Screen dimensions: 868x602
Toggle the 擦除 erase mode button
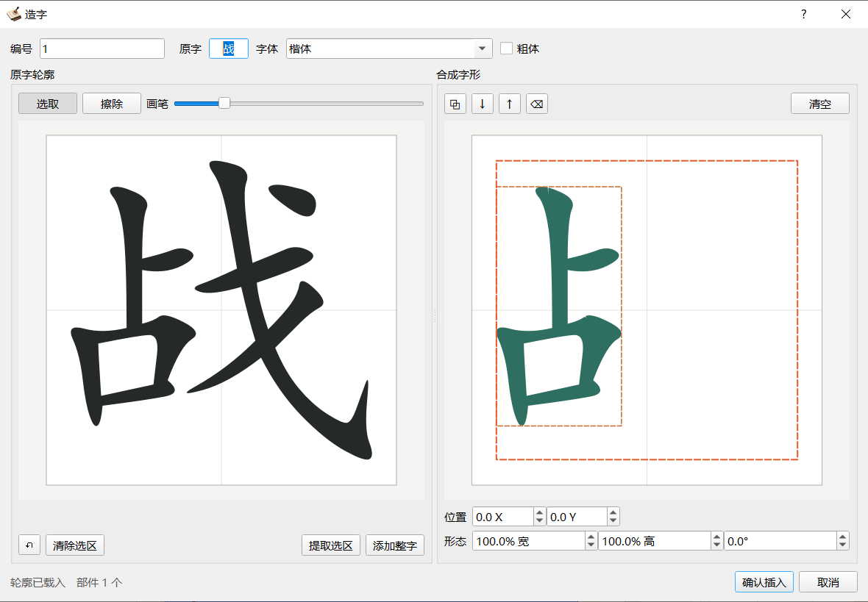[112, 104]
